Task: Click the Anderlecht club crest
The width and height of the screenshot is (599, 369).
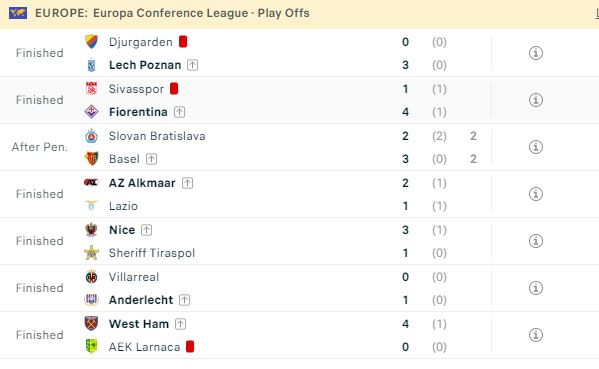Action: pyautogui.click(x=91, y=300)
